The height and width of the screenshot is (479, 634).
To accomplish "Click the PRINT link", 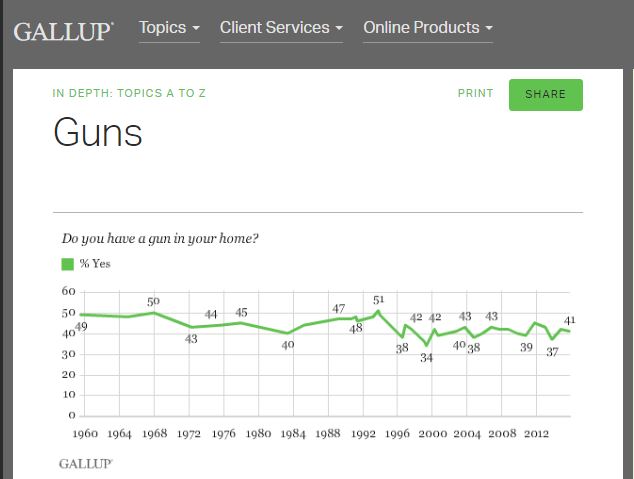I will tap(476, 93).
